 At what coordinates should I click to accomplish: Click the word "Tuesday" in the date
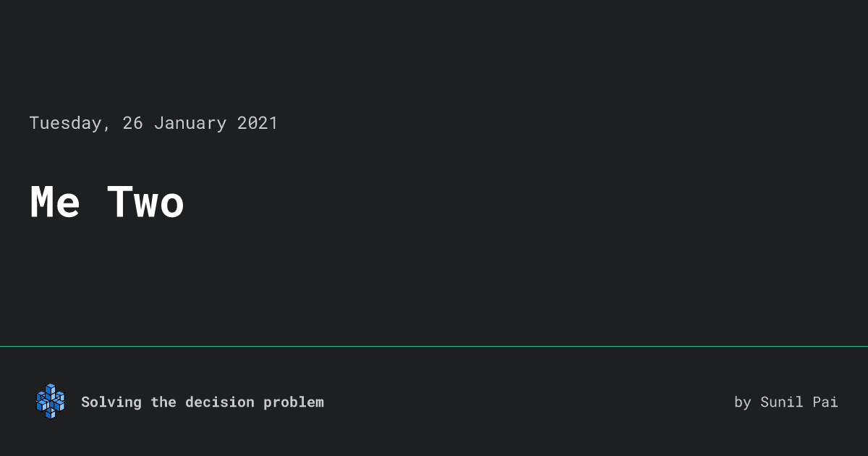click(66, 123)
